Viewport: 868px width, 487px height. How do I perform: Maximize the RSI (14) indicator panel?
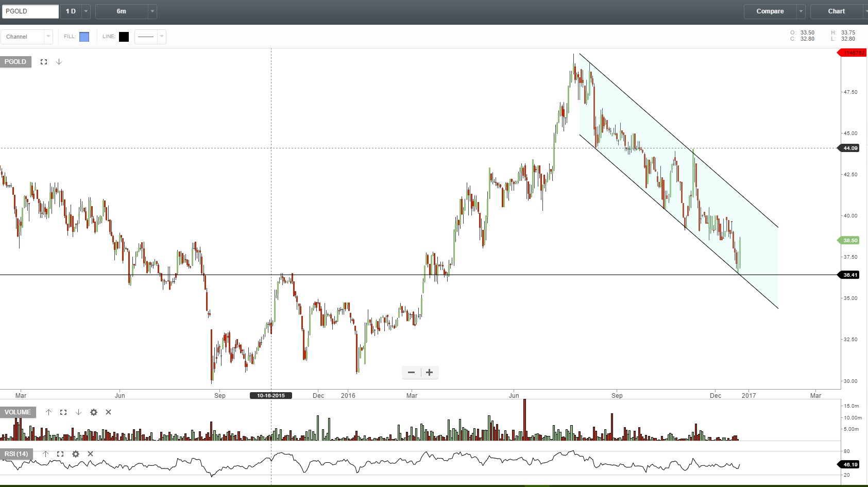pyautogui.click(x=60, y=454)
